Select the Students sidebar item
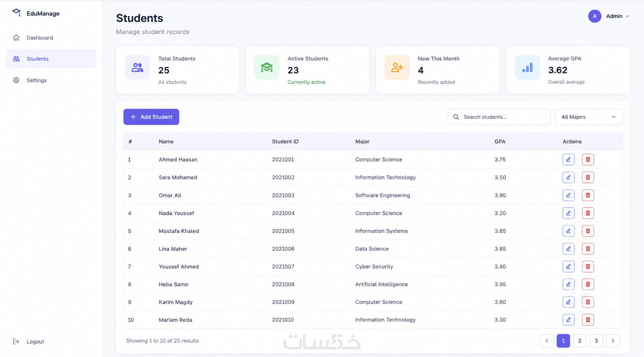This screenshot has height=357, width=644. point(51,58)
